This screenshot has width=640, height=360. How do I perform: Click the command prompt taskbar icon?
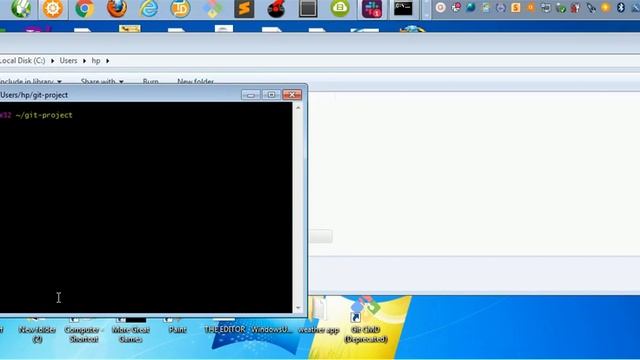coord(403,8)
